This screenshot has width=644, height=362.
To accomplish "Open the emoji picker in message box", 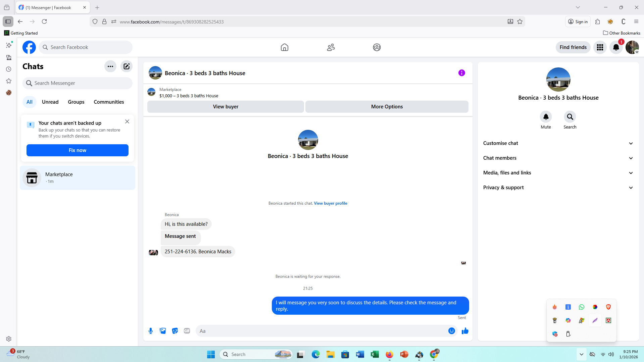I will (x=452, y=331).
